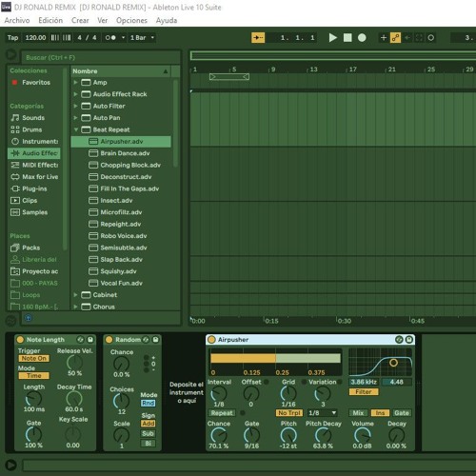Open the Crear menu
The width and height of the screenshot is (476, 476).
tap(80, 20)
